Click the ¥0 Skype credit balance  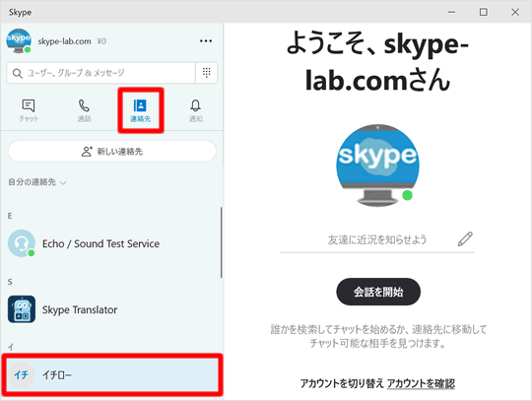pyautogui.click(x=101, y=41)
